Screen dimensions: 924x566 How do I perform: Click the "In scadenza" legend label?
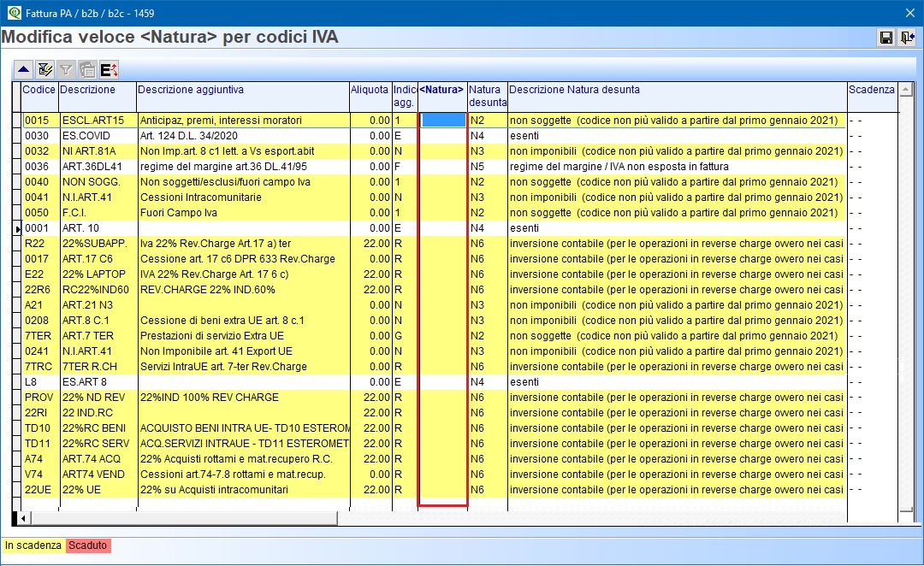[33, 545]
